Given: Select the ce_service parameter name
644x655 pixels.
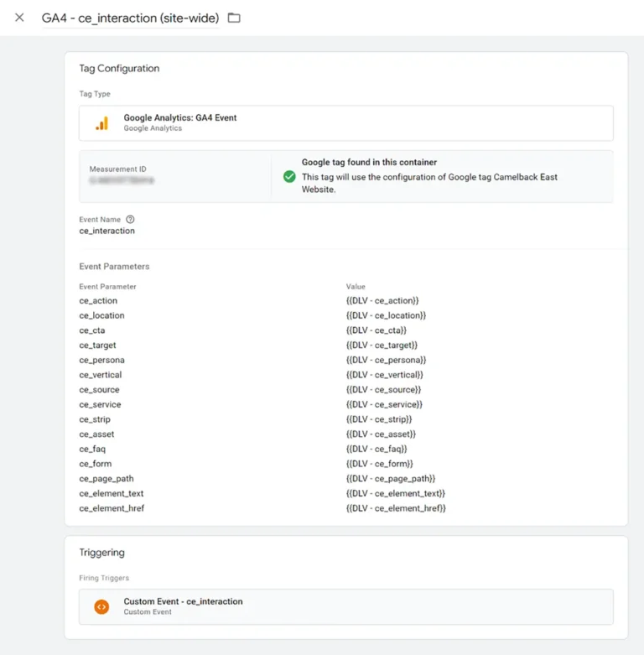Looking at the screenshot, I should click(x=101, y=404).
